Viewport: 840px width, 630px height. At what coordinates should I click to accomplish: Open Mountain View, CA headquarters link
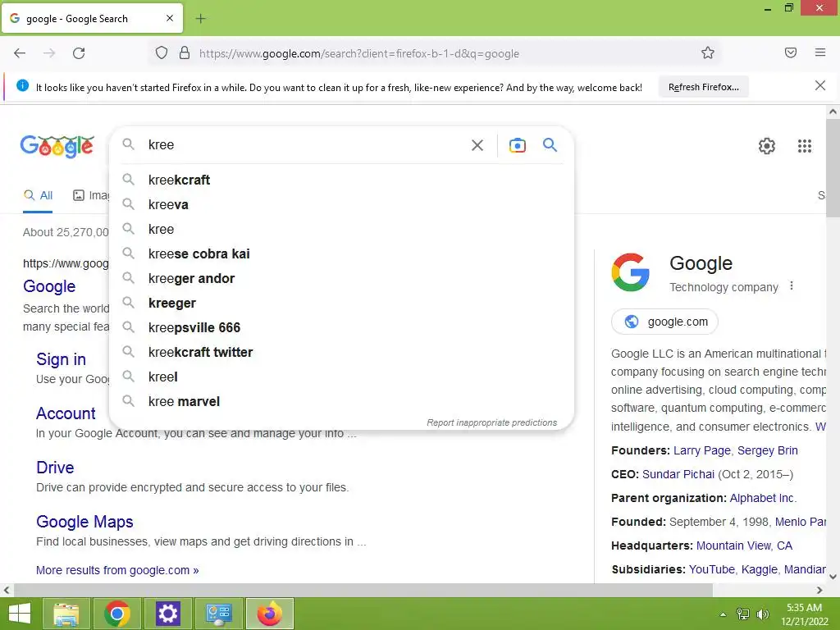coord(744,546)
